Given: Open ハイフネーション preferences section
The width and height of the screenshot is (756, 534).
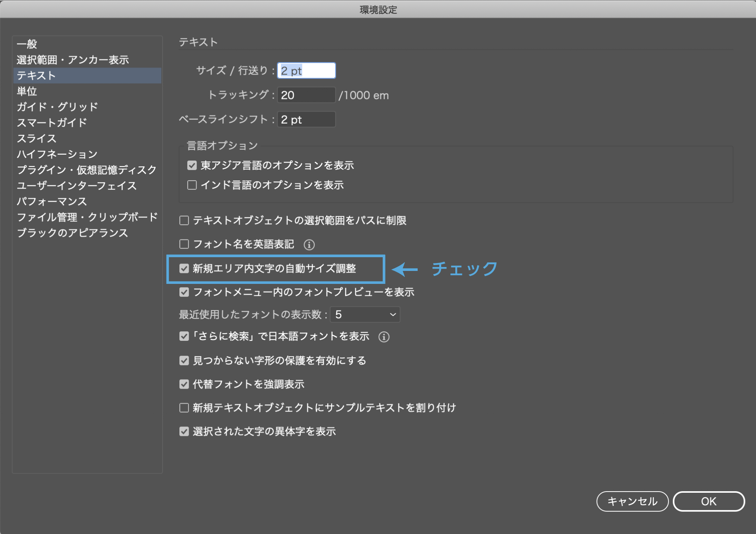Looking at the screenshot, I should coord(87,154).
